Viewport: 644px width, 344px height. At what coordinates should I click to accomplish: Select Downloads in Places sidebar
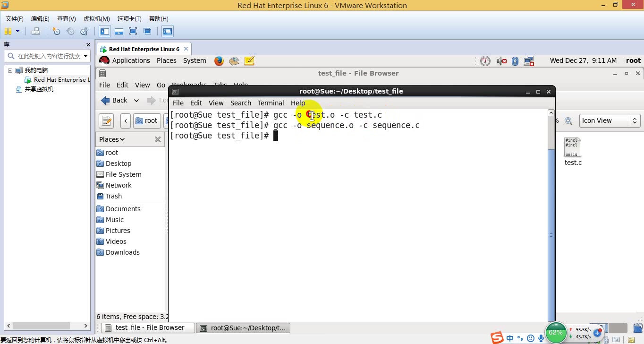pyautogui.click(x=118, y=252)
